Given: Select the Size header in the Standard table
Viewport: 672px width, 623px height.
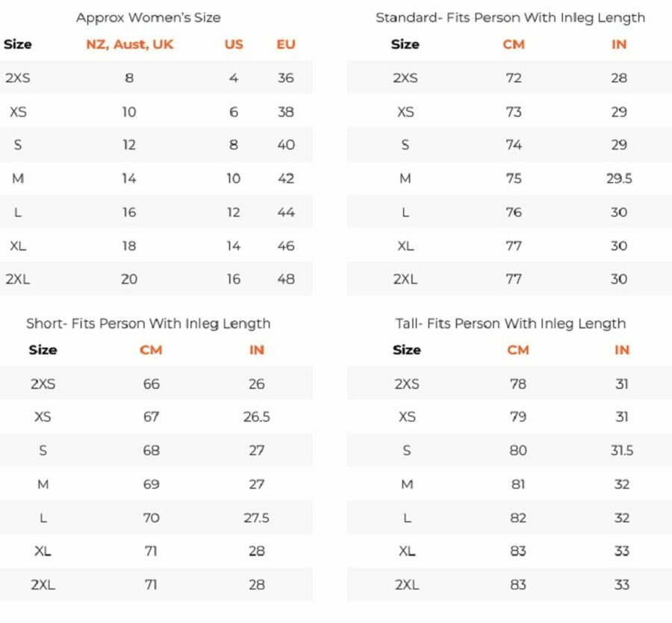Looking at the screenshot, I should tap(405, 44).
